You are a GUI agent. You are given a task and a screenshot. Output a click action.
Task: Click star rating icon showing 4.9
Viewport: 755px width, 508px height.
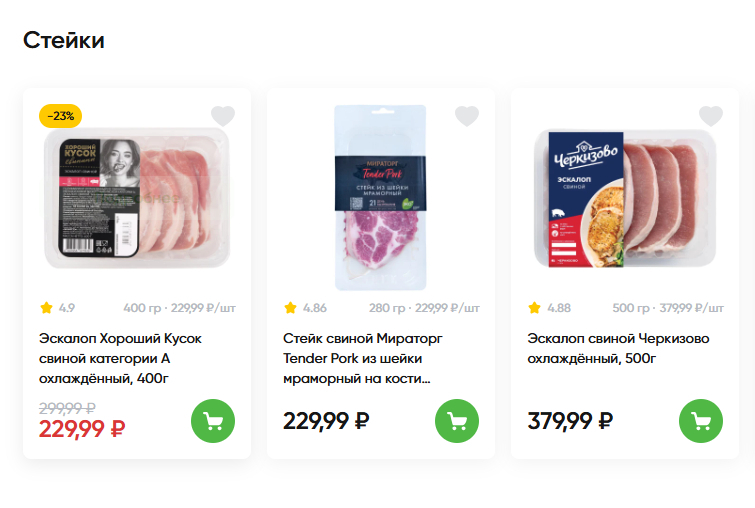(x=46, y=308)
